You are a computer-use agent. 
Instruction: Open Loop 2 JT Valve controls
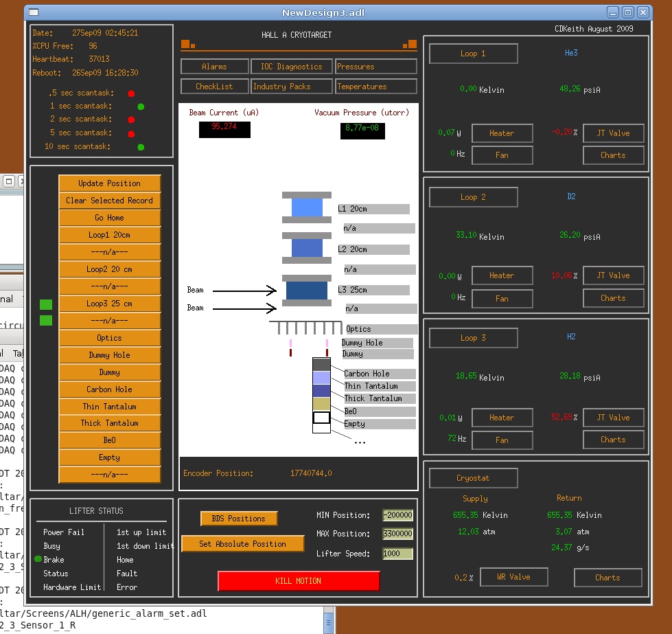tap(613, 275)
